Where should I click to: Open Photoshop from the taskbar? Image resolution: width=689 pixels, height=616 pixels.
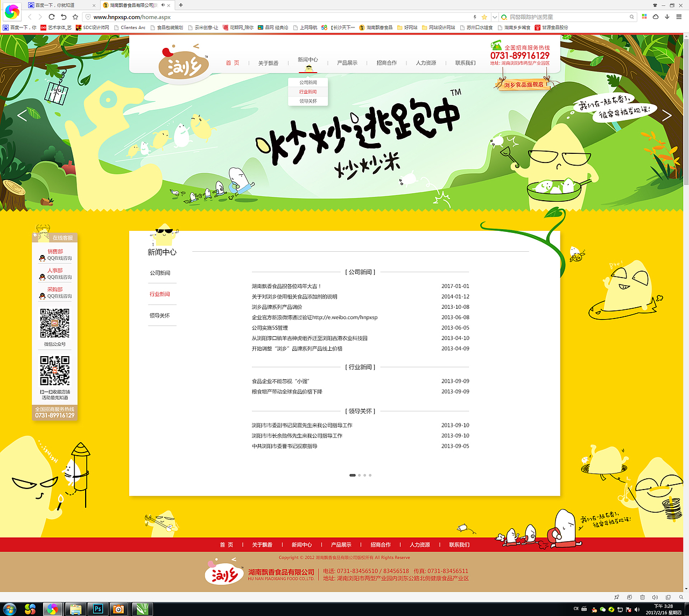(x=97, y=609)
